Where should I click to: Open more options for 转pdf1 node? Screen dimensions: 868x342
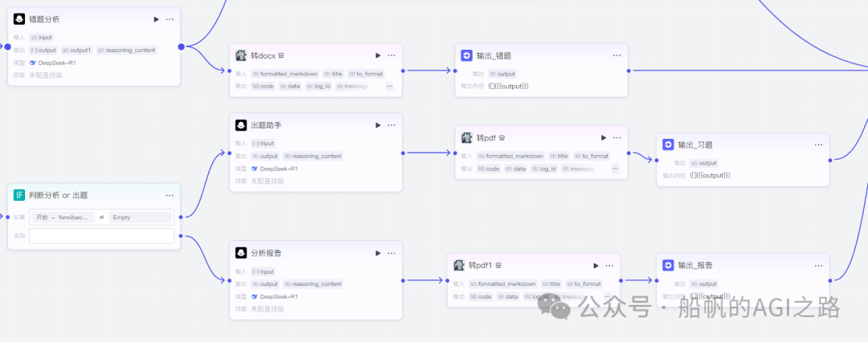point(609,266)
